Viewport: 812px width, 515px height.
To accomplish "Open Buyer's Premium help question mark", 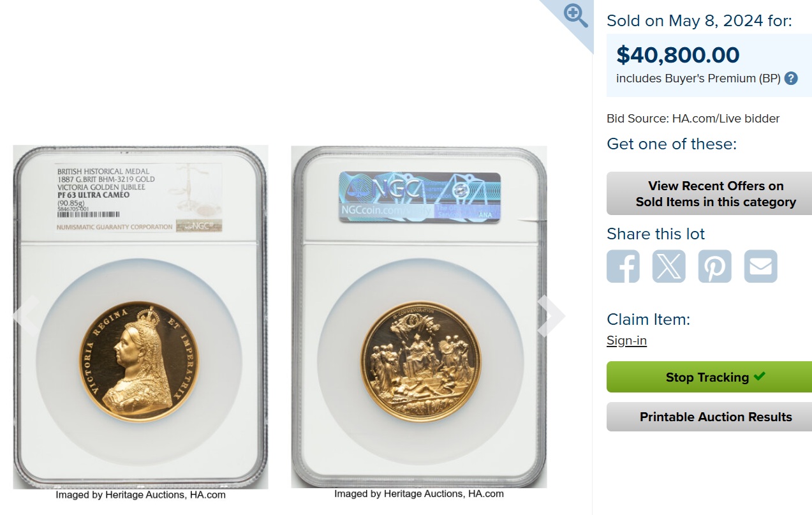I will (x=791, y=78).
